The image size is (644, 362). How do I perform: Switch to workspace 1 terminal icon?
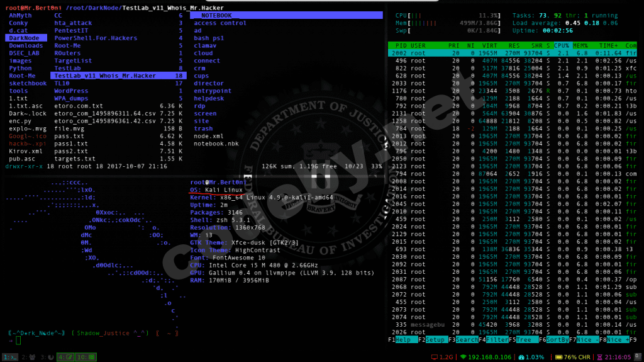tap(9, 357)
